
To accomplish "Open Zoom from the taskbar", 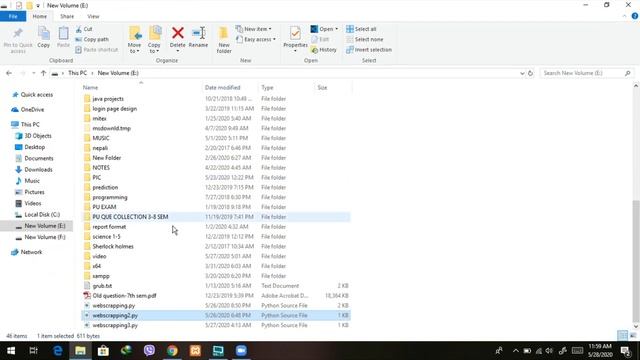I will [241, 351].
